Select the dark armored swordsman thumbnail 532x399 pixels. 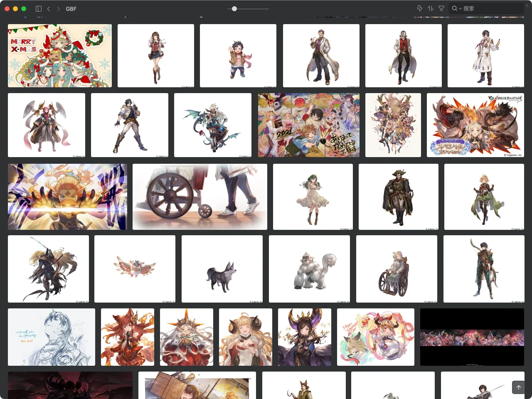pos(48,269)
